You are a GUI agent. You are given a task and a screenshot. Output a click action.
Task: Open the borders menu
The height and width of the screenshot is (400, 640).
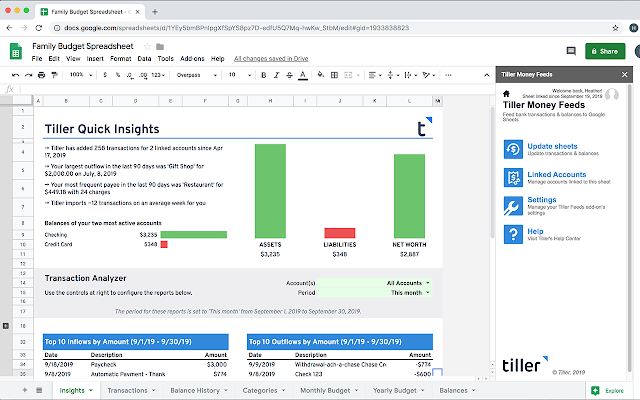click(x=334, y=75)
